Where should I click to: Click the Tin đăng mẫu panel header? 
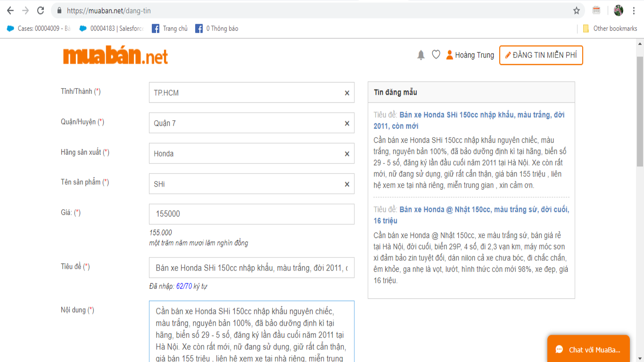point(471,92)
